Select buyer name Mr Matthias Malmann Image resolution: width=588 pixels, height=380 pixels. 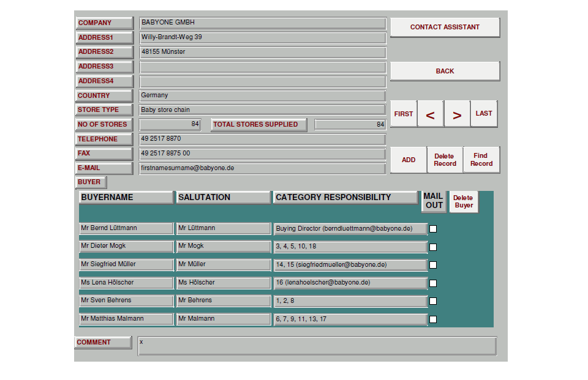(x=126, y=319)
